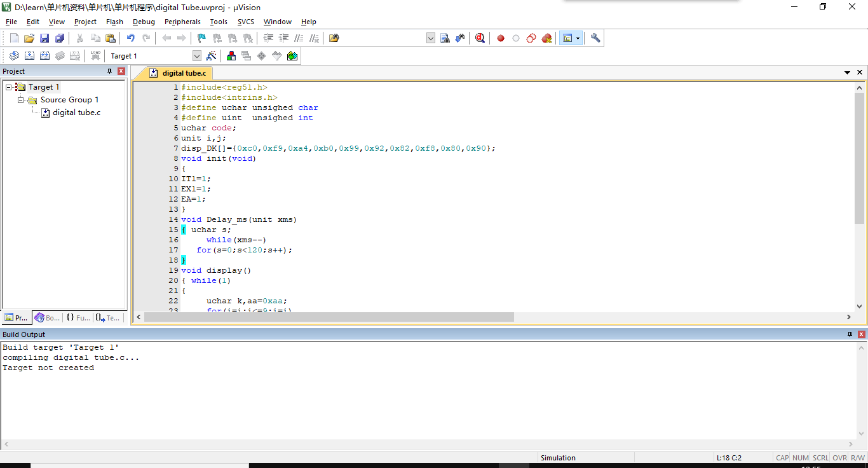The height and width of the screenshot is (468, 868).
Task: Toggle auto-hide pin on the Build Output panel
Action: 850,334
